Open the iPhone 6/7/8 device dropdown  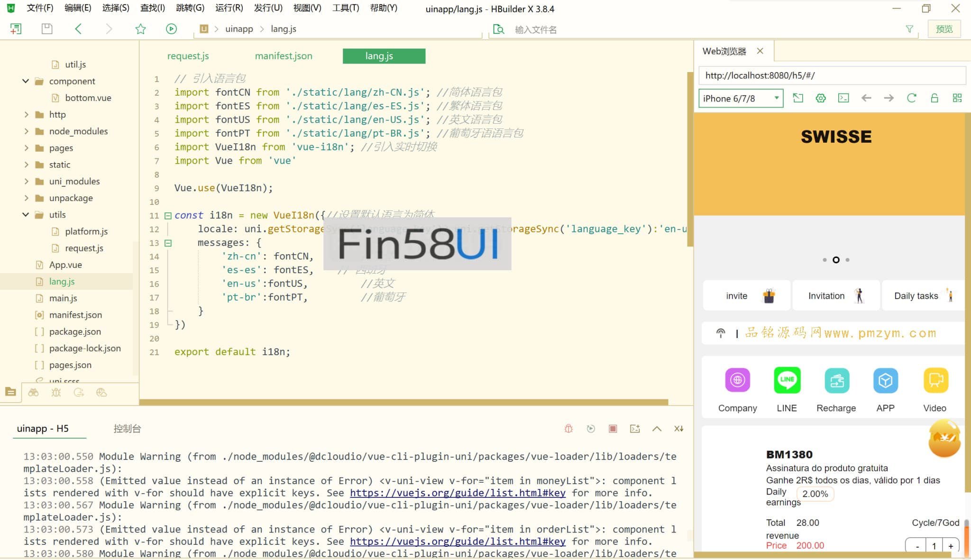[x=741, y=98]
